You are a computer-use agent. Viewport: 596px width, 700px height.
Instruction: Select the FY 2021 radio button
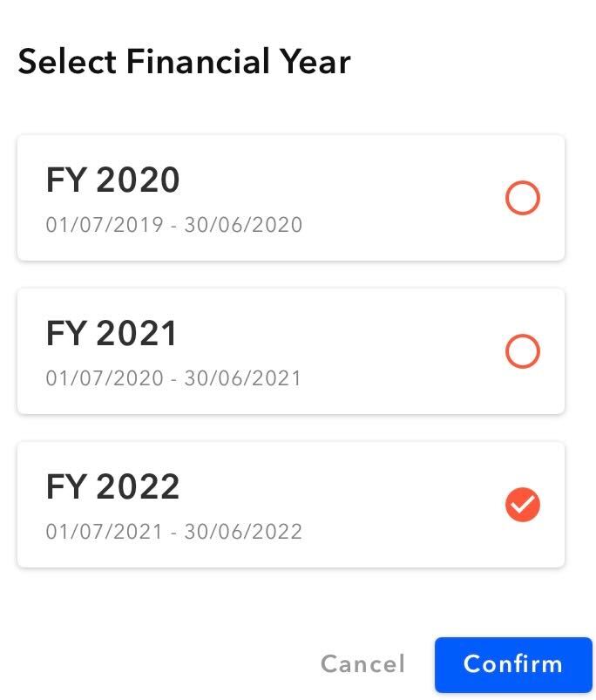coord(523,352)
